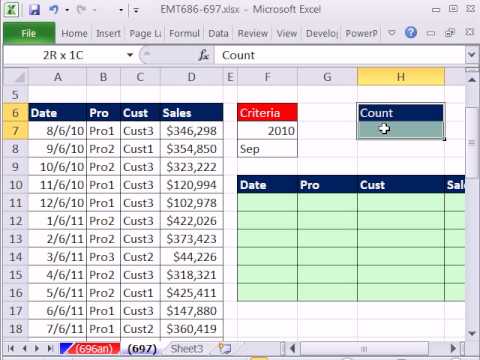This screenshot has width=480, height=360.
Task: Click the Cust1 cell in row 16
Action: 140,293
